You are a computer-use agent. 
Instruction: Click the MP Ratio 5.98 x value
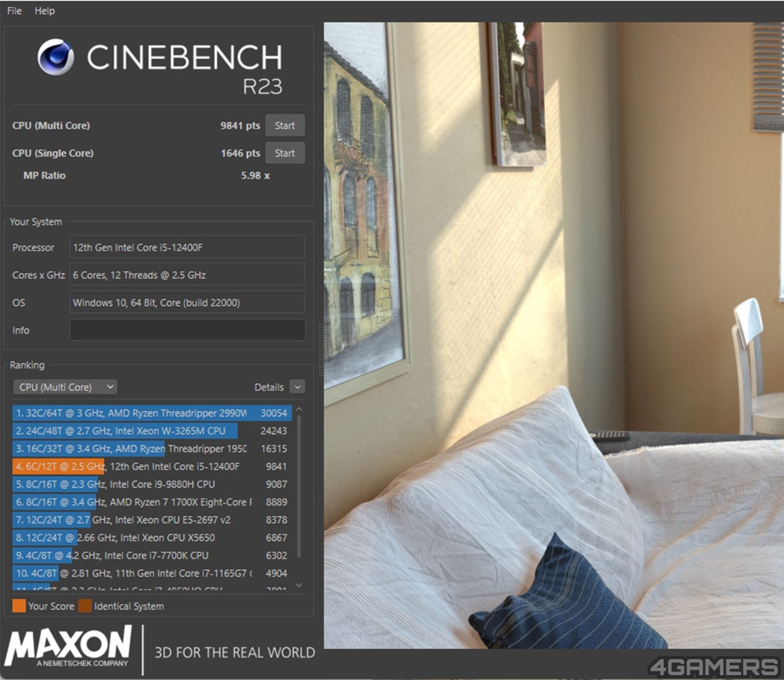tap(255, 175)
